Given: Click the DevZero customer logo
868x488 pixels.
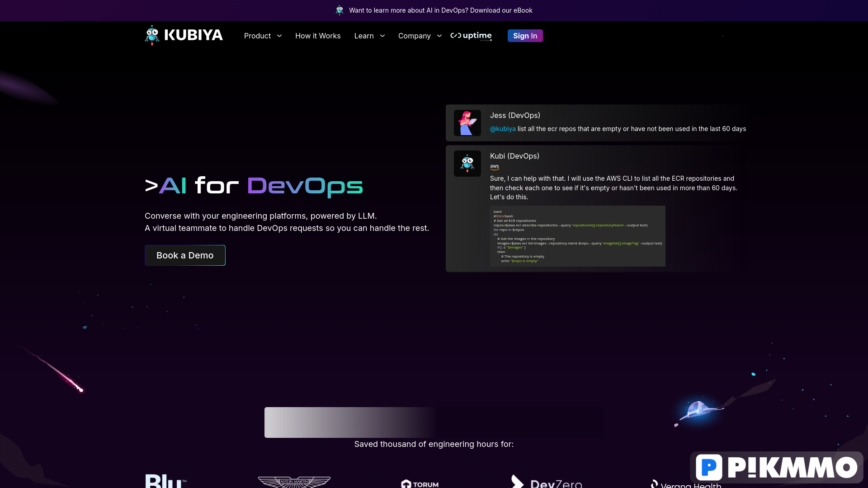Looking at the screenshot, I should [x=547, y=482].
